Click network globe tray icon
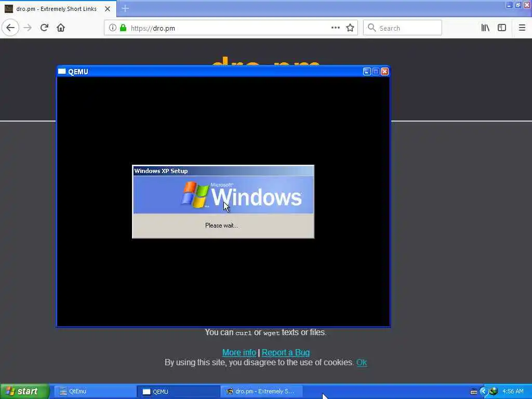Image resolution: width=532 pixels, height=399 pixels. point(494,392)
